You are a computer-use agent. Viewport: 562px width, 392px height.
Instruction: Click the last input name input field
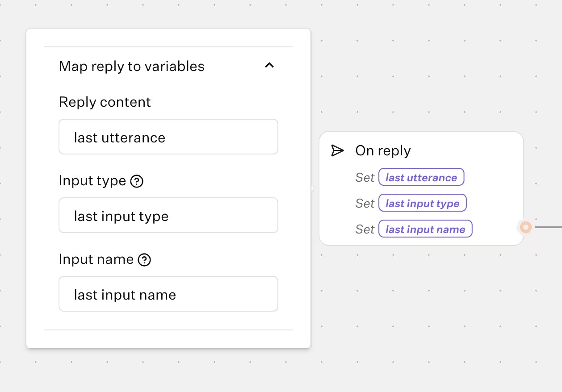point(168,294)
